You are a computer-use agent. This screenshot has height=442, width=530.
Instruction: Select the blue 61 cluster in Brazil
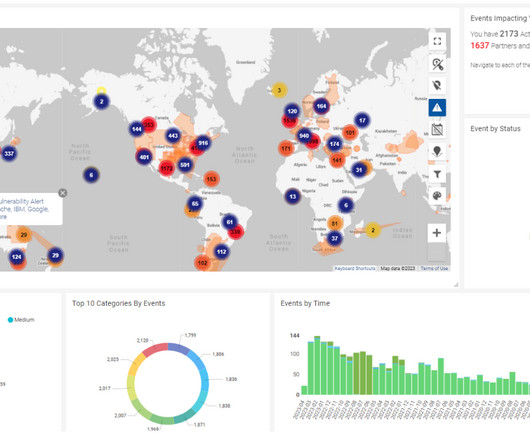[230, 222]
